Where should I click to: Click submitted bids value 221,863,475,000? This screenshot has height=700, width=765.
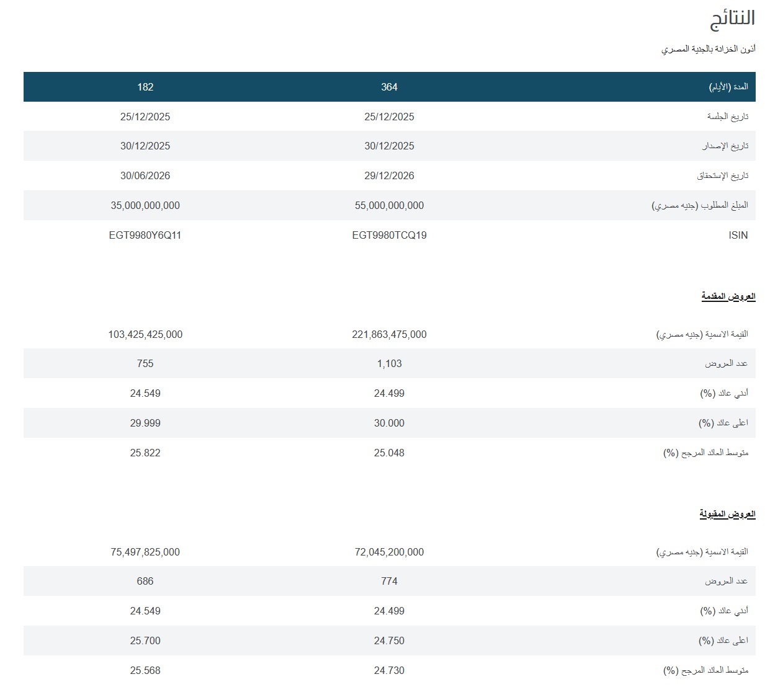[x=389, y=334]
